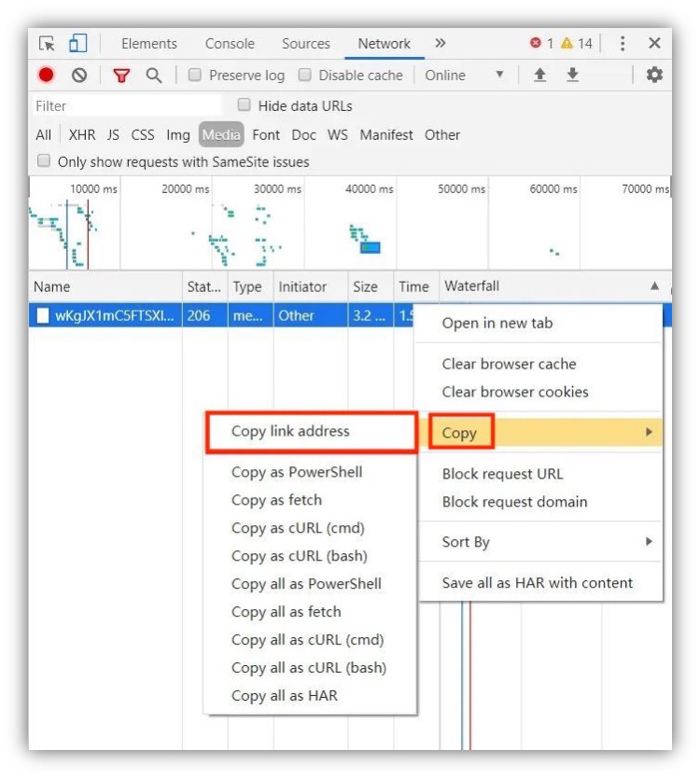700x778 pixels.
Task: Click the red error count indicator
Action: (541, 44)
